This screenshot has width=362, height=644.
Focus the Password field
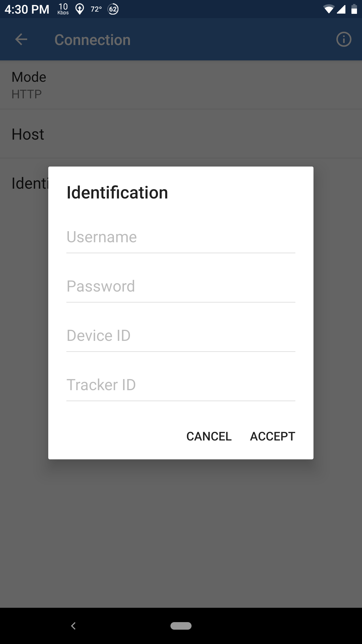[181, 287]
